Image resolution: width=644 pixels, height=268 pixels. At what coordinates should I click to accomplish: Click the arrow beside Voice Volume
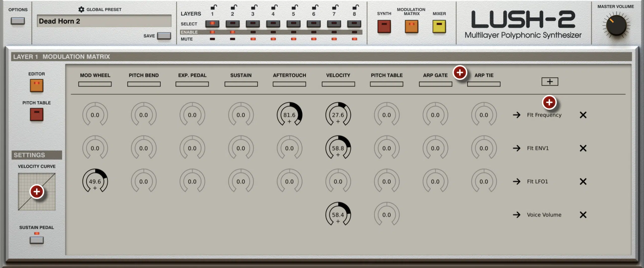coord(517,215)
